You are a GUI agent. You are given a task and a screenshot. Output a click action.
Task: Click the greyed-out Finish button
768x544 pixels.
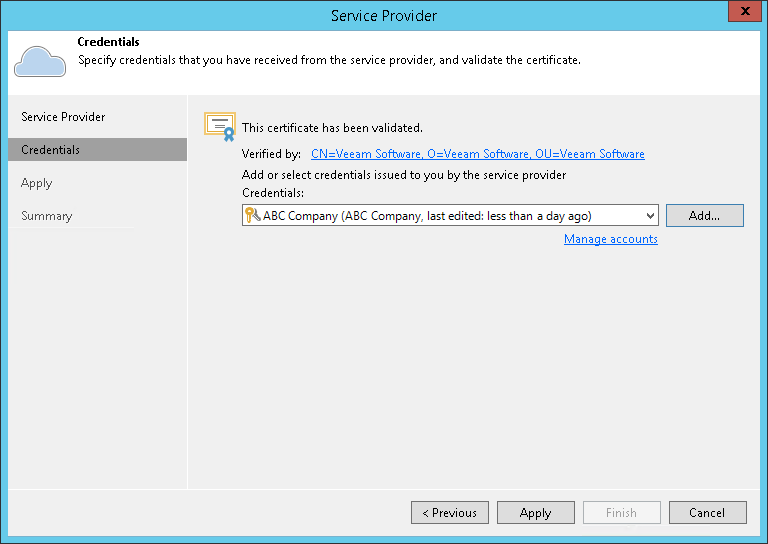(x=621, y=513)
